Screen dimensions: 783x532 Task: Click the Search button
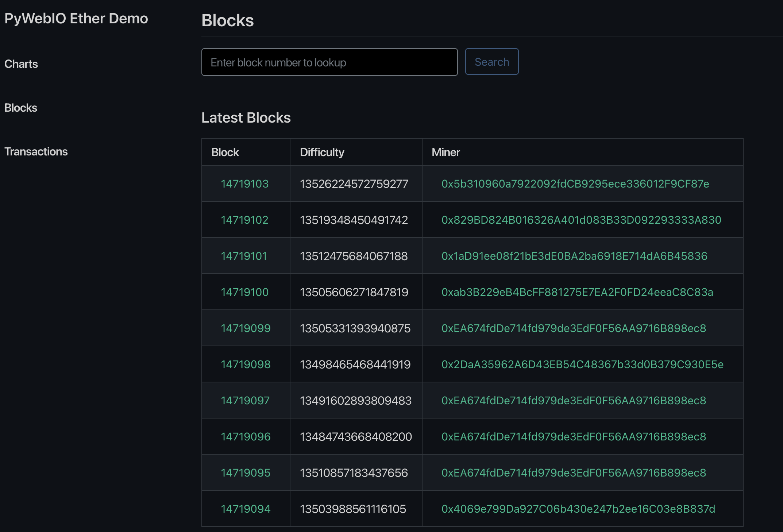491,62
